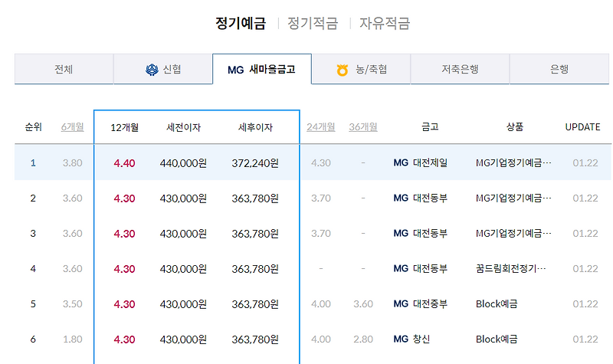
Task: Select MG 대전동부 in rank 3 row
Action: (x=420, y=233)
